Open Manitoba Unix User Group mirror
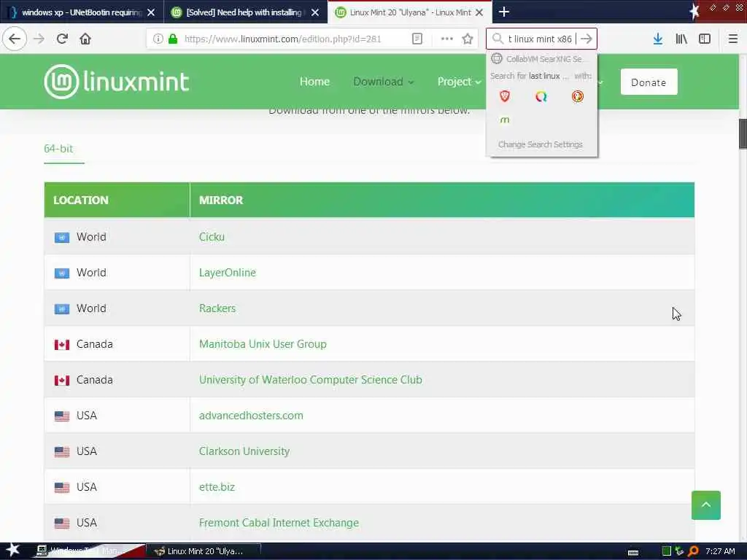The width and height of the screenshot is (747, 560). click(x=263, y=344)
